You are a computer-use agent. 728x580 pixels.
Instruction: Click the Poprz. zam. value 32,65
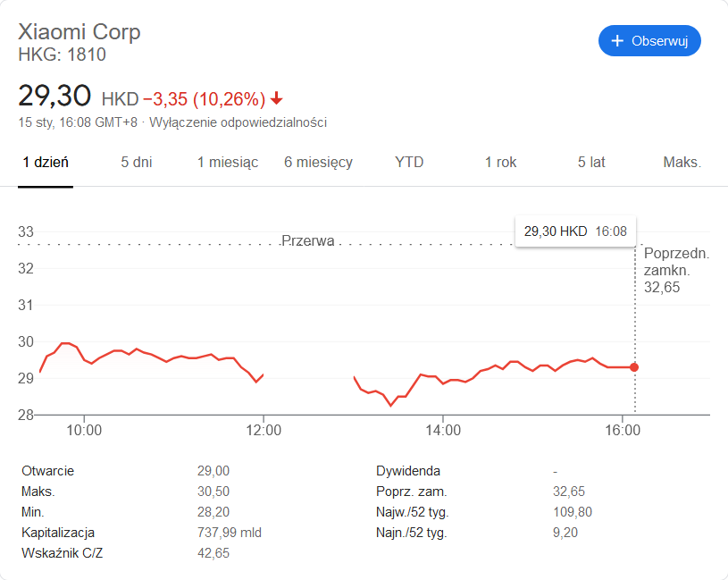[x=569, y=492]
